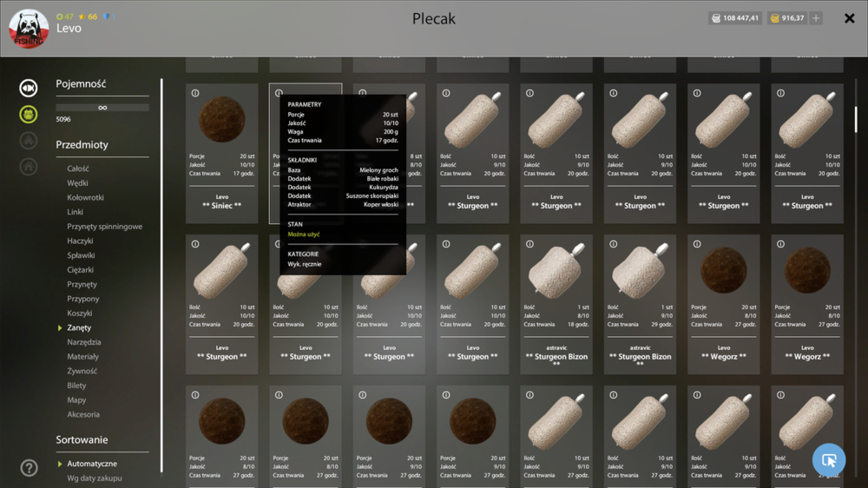Filter items by Wędki
The width and height of the screenshot is (868, 488).
(x=77, y=183)
